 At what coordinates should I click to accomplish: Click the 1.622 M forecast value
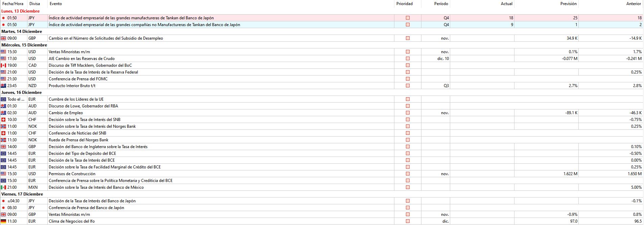point(570,174)
